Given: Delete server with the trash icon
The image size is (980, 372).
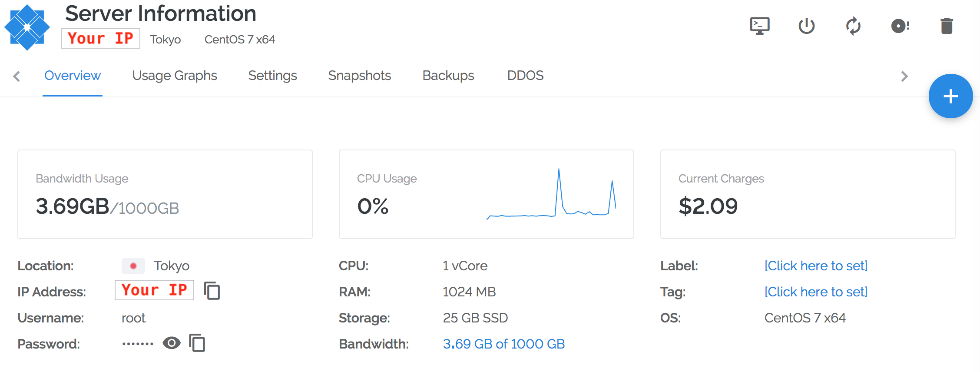Looking at the screenshot, I should tap(947, 26).
